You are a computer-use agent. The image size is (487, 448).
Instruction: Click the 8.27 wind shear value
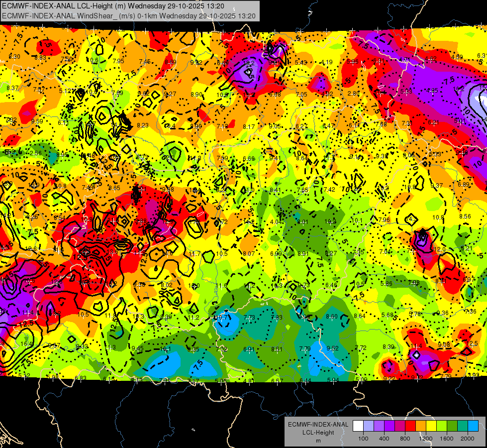pos(331,253)
